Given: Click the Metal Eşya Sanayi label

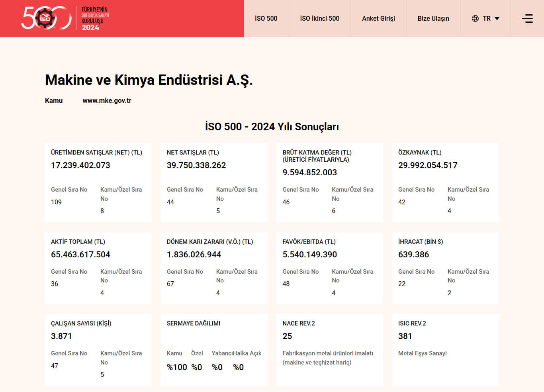Looking at the screenshot, I should (x=422, y=353).
